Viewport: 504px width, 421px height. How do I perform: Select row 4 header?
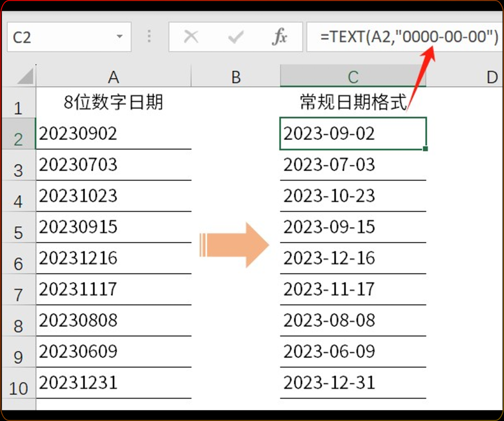[18, 196]
